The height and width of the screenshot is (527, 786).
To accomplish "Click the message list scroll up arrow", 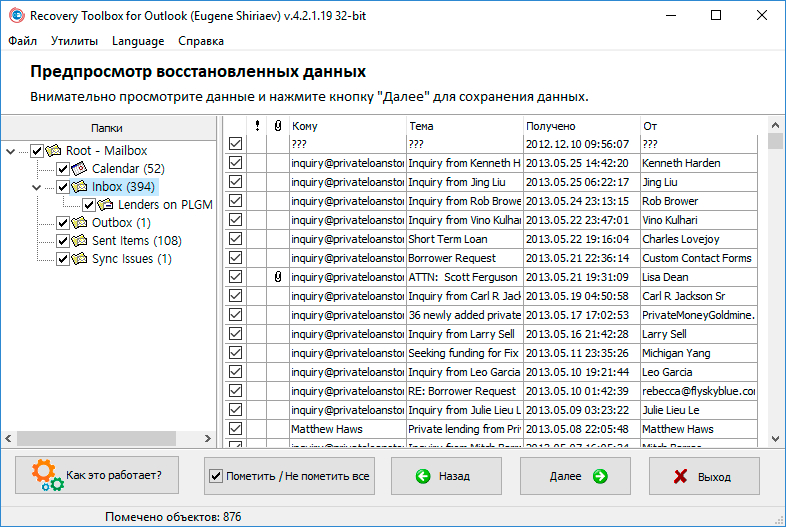I will 775,125.
